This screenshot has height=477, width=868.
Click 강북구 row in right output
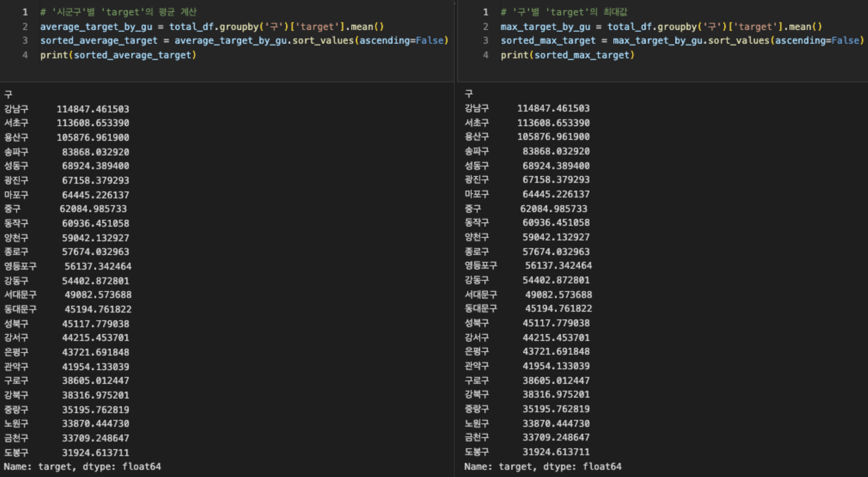[527, 395]
